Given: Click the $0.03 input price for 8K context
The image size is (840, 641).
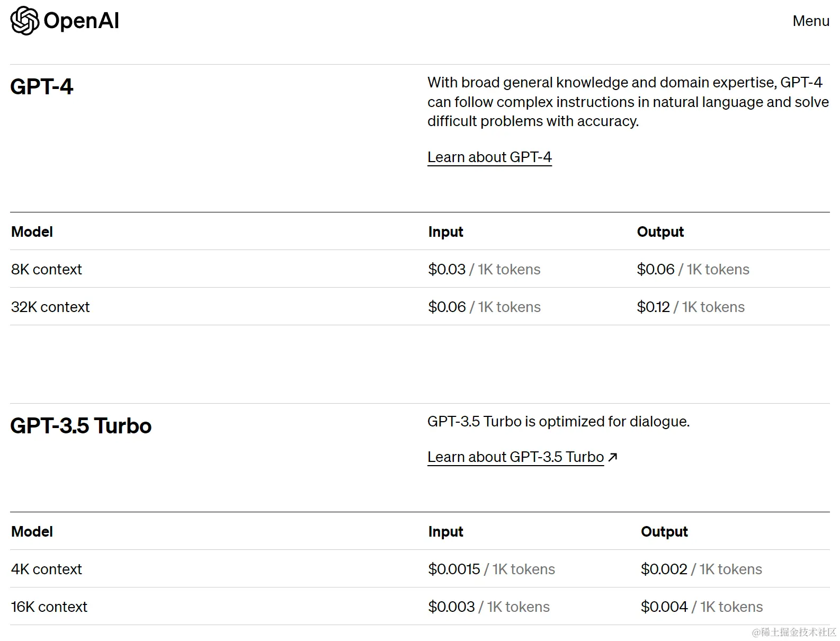Looking at the screenshot, I should point(447,270).
